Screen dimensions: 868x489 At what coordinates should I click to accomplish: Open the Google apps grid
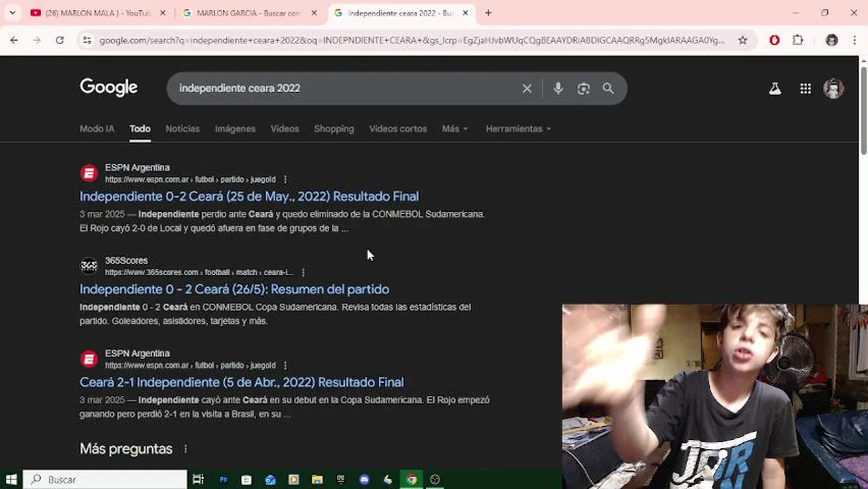click(805, 88)
